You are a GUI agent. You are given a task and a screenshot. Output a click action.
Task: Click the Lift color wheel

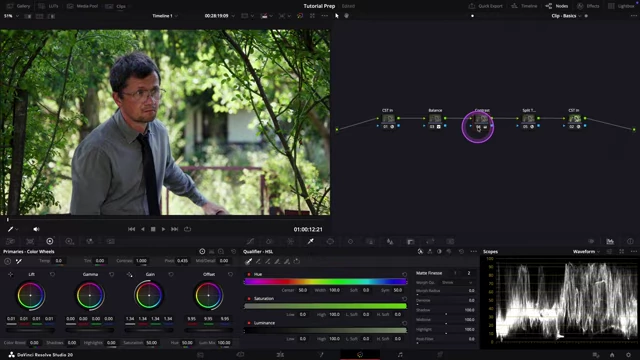point(31,295)
